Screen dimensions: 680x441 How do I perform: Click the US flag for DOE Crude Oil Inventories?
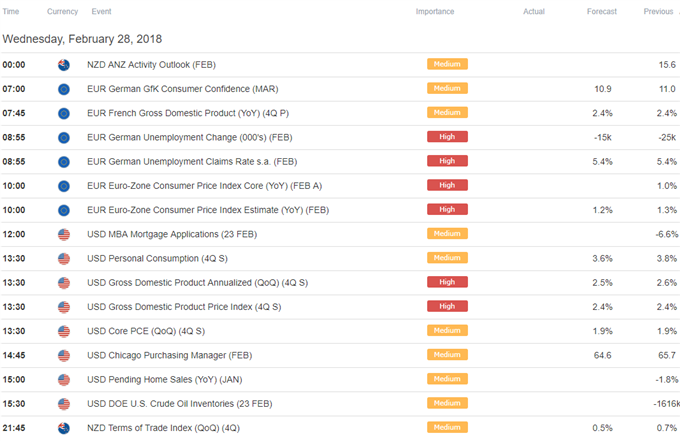point(64,404)
